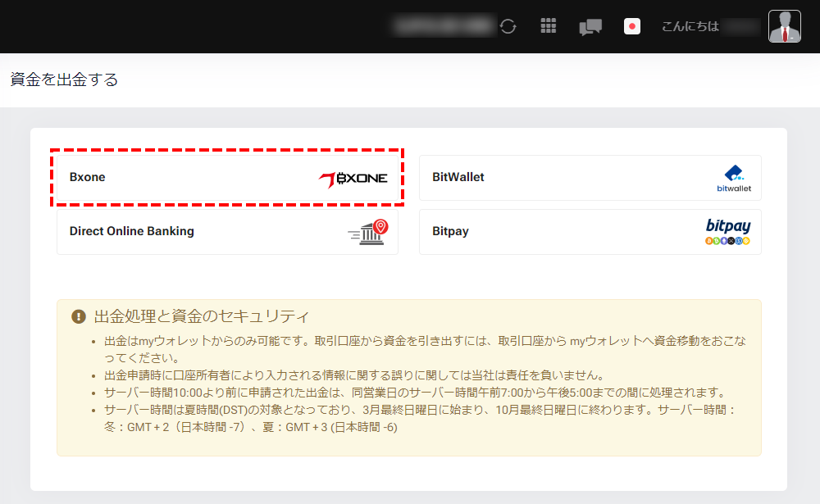
Task: Change language via Japan flag icon
Action: (x=631, y=26)
